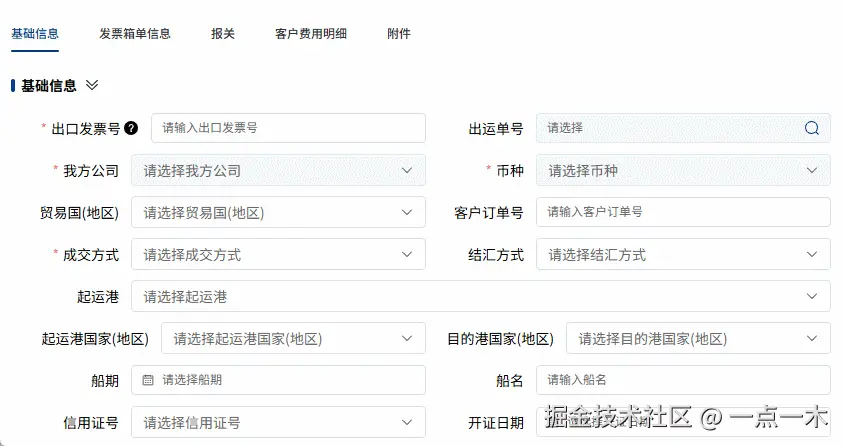This screenshot has height=446, width=844.
Task: Click the 出口发票号 input field
Action: tap(288, 128)
